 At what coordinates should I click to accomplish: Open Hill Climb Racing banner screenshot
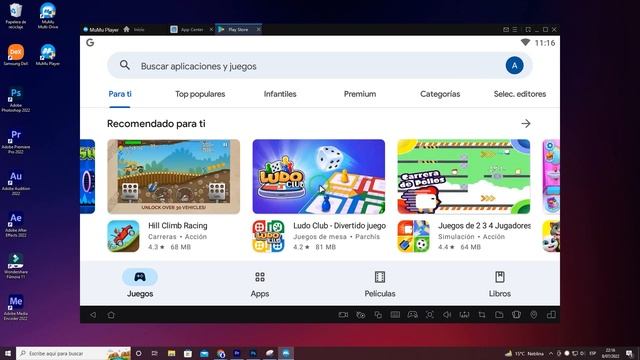point(173,176)
